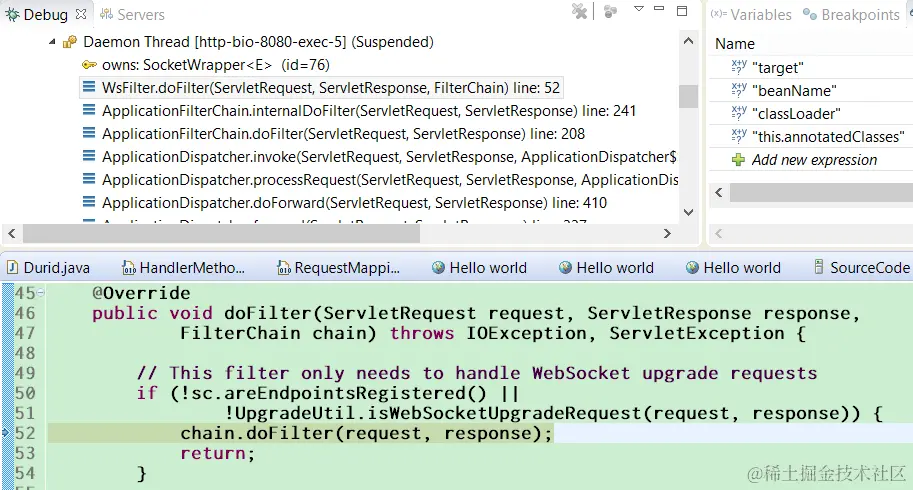Click the expression icon beside "beanName"
Screen dimensions: 913x490
[738, 90]
